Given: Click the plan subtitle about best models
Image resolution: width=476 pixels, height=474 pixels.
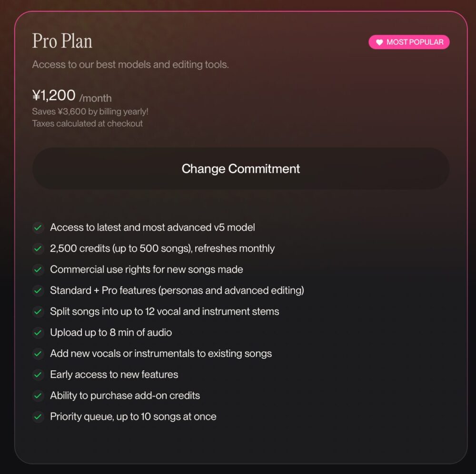Looking at the screenshot, I should 130,65.
